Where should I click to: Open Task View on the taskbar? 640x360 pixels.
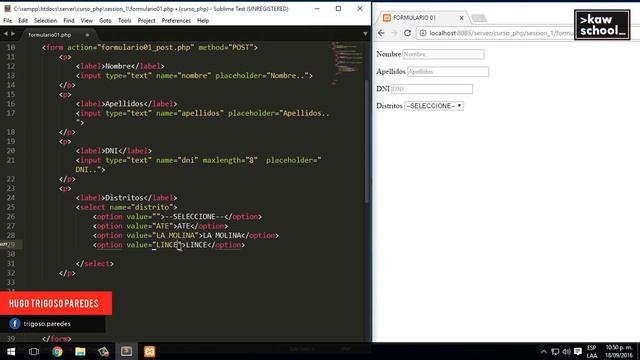[x=34, y=351]
